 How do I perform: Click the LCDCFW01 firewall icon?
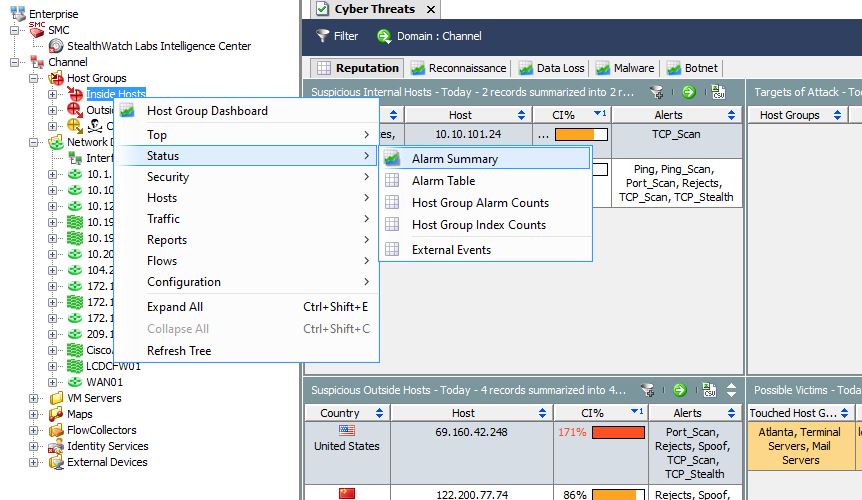coord(75,366)
